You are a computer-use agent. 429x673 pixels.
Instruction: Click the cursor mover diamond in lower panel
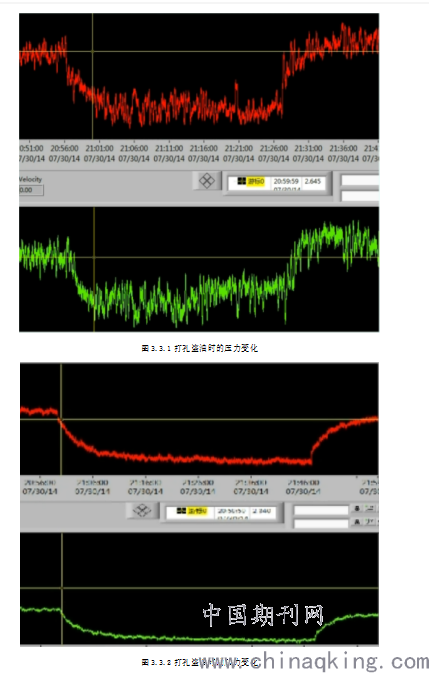[142, 511]
